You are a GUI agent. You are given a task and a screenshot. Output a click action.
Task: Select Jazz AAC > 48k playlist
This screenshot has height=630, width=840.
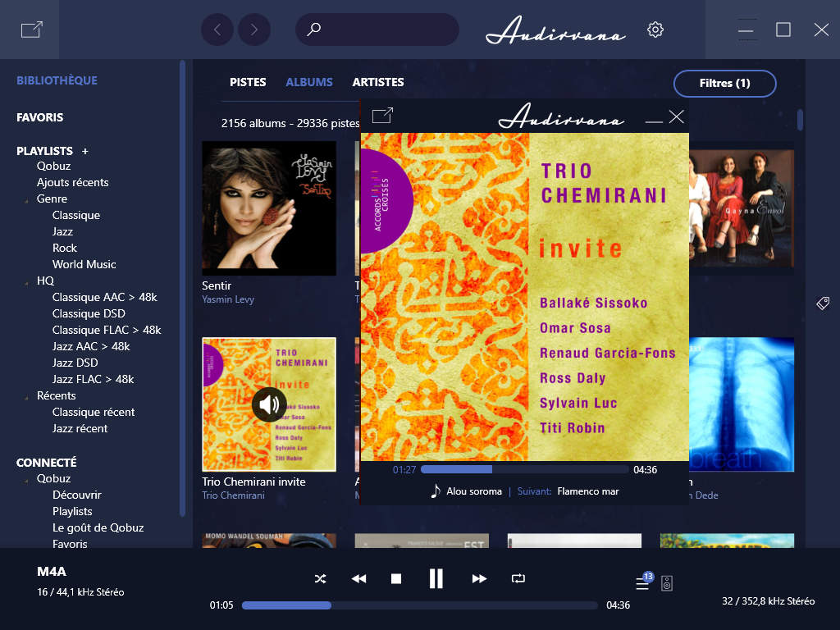pos(91,347)
